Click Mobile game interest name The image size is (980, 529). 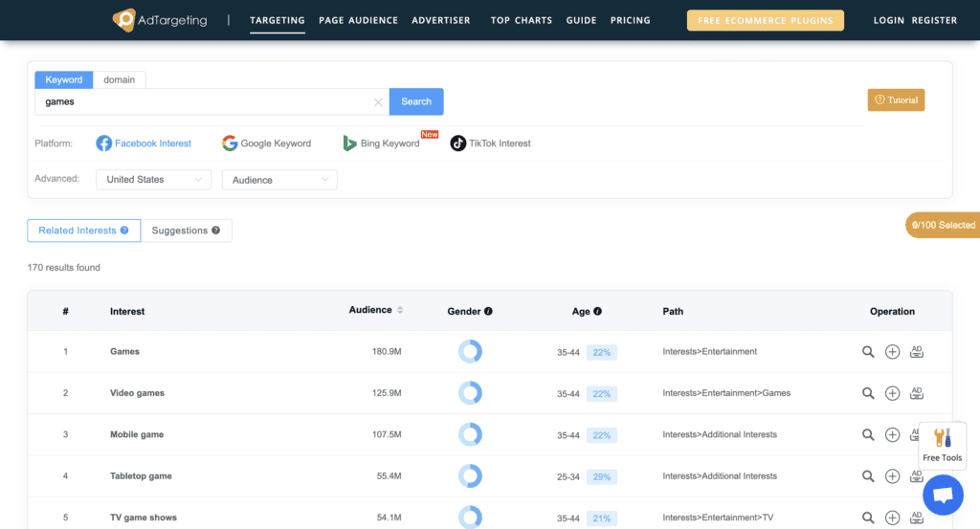[137, 434]
